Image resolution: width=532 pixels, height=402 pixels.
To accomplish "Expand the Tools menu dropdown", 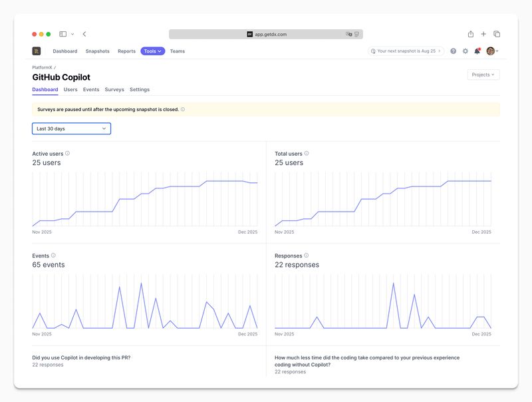I will pos(152,51).
